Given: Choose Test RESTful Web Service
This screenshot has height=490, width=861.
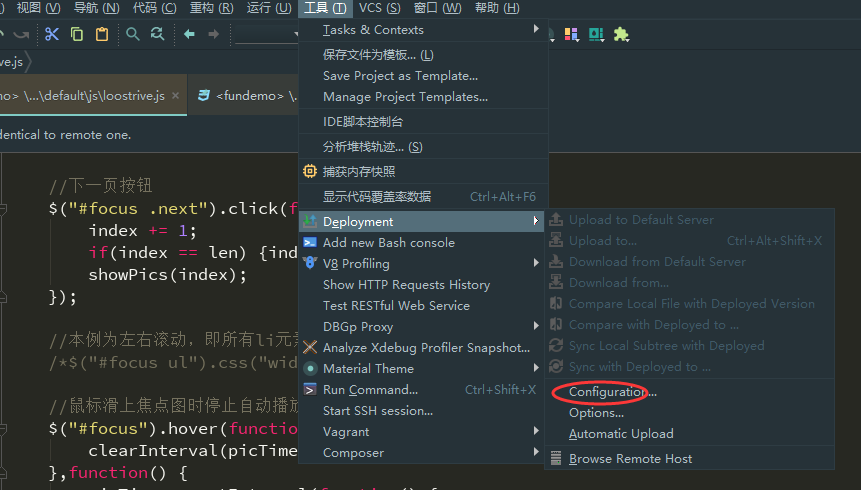Looking at the screenshot, I should coord(422,305).
